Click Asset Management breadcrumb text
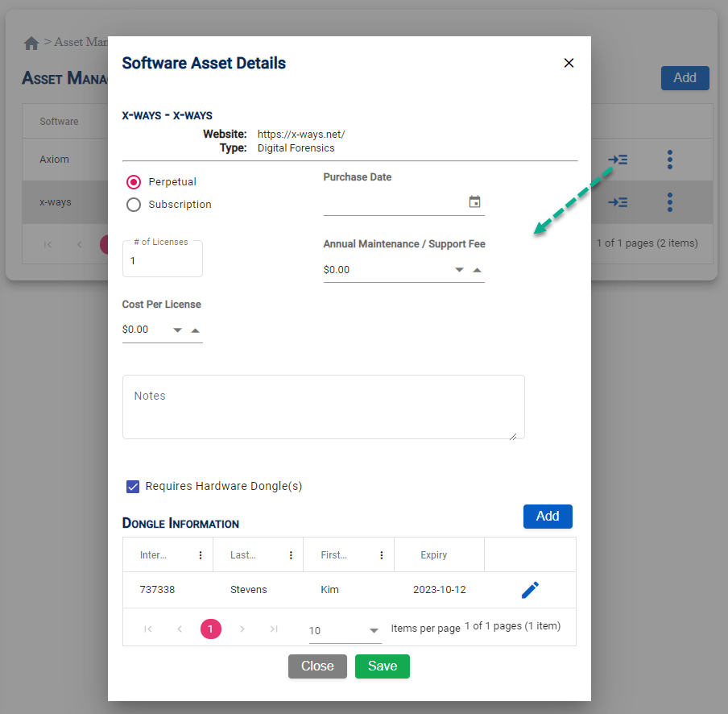Screen dimensions: 728x714 click(x=81, y=42)
